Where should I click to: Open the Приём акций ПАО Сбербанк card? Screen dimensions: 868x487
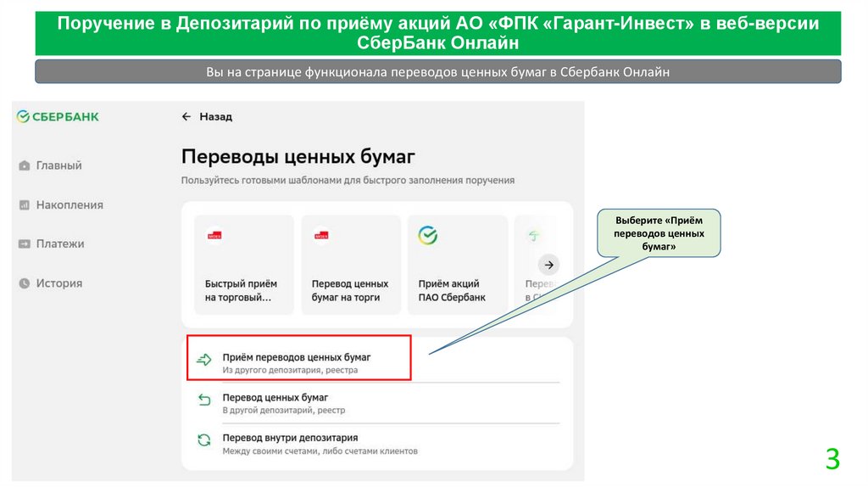coord(458,265)
